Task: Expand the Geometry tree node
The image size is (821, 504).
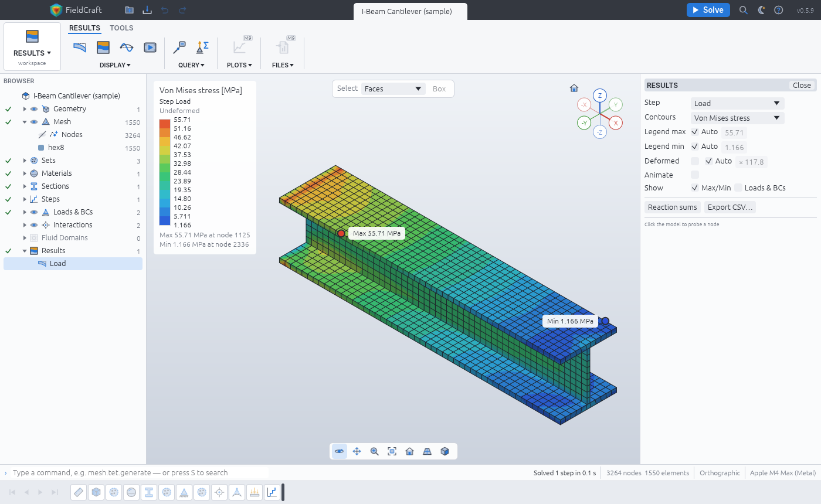Action: pyautogui.click(x=25, y=109)
